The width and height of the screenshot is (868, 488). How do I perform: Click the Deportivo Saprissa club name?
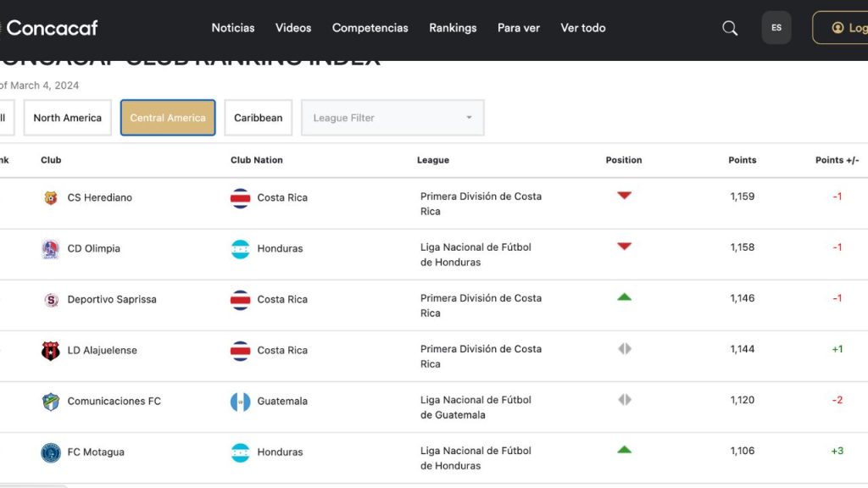tap(112, 299)
